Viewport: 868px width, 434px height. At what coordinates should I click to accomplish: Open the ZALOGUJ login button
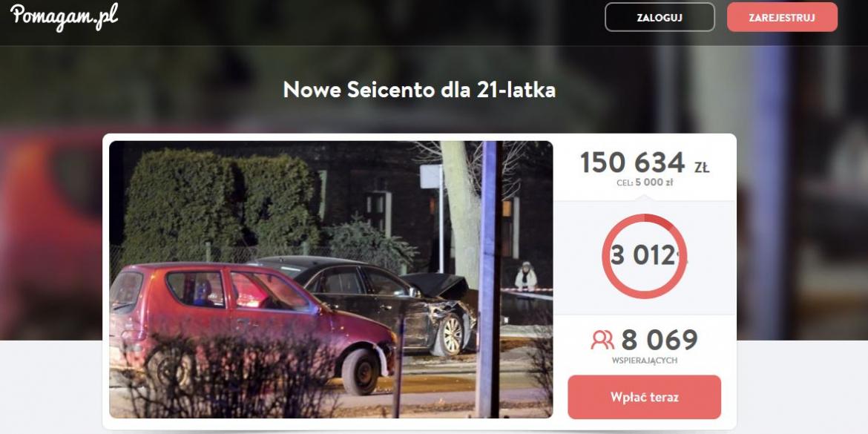tap(660, 17)
